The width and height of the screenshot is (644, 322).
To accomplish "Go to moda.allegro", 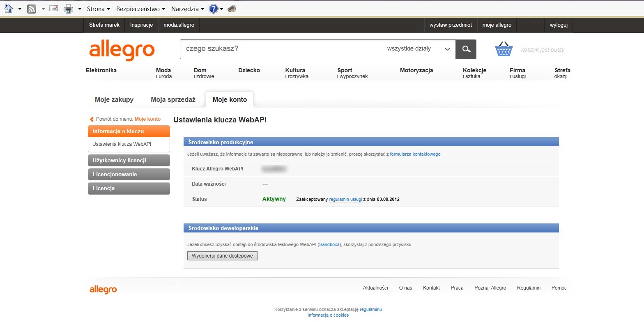I will pyautogui.click(x=179, y=25).
